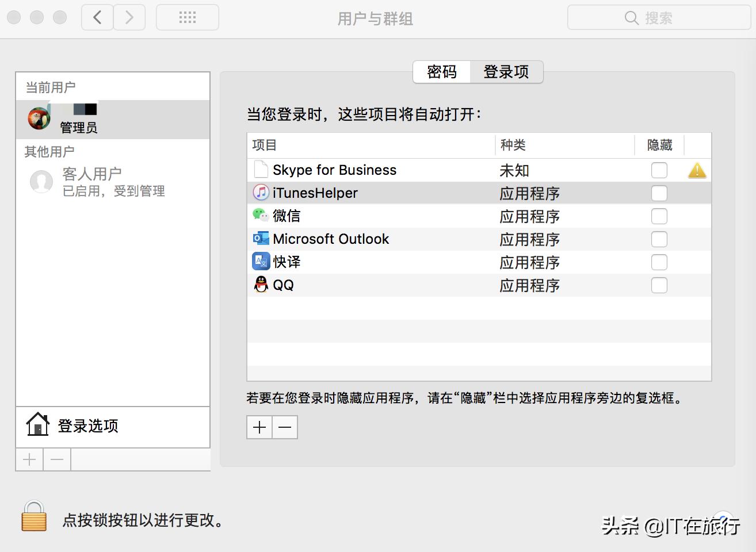Enable hide for QQ at login
756x552 pixels.
659,285
